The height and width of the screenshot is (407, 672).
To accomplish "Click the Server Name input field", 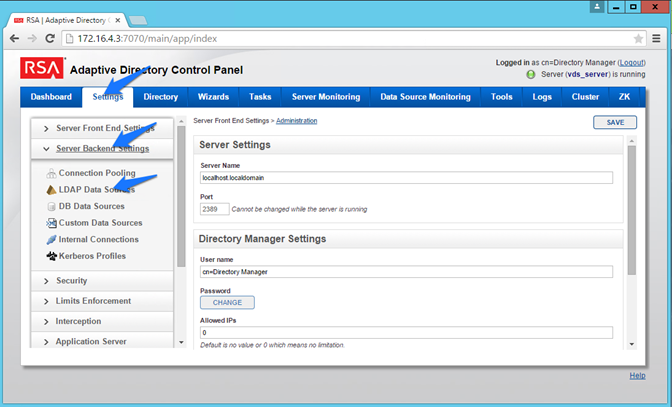I will pyautogui.click(x=406, y=178).
